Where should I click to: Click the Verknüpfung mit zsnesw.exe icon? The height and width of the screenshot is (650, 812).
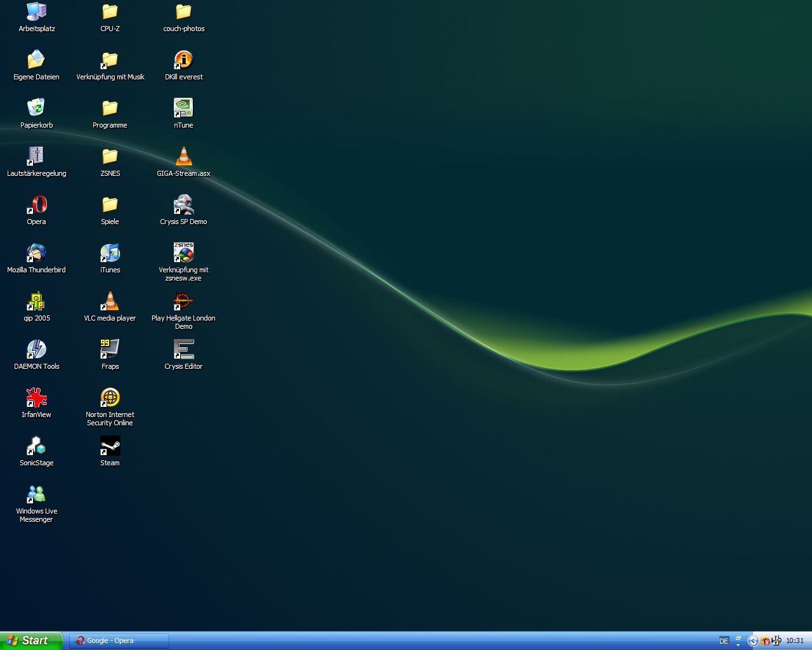click(x=183, y=253)
